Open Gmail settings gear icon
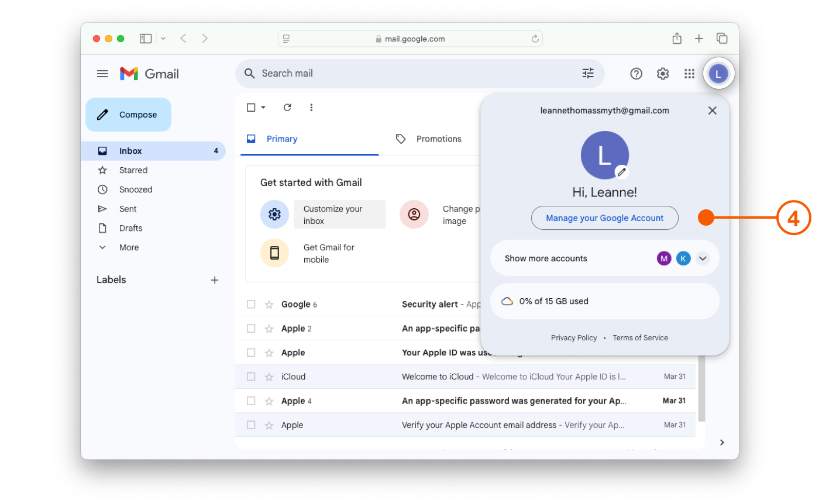The width and height of the screenshot is (819, 504). tap(662, 74)
